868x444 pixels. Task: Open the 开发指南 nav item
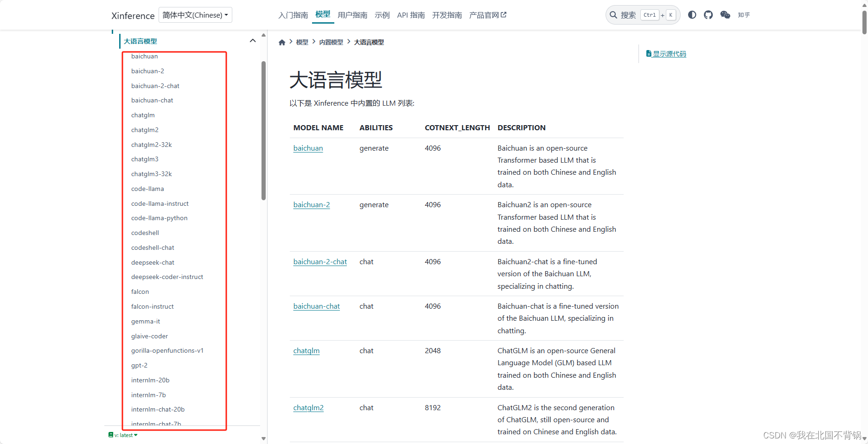click(x=447, y=15)
